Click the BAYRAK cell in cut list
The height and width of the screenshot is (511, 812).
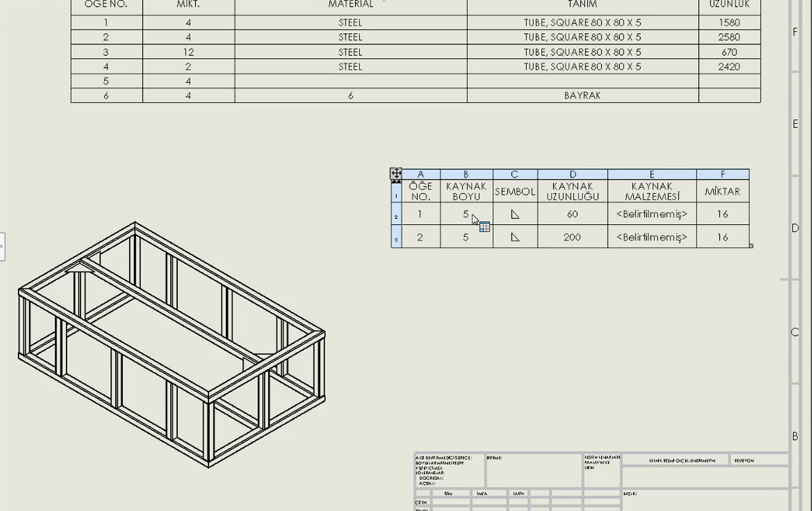point(582,95)
